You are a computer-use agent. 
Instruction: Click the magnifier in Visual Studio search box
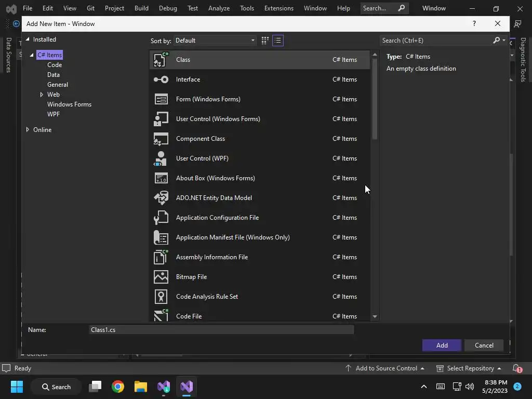402,8
